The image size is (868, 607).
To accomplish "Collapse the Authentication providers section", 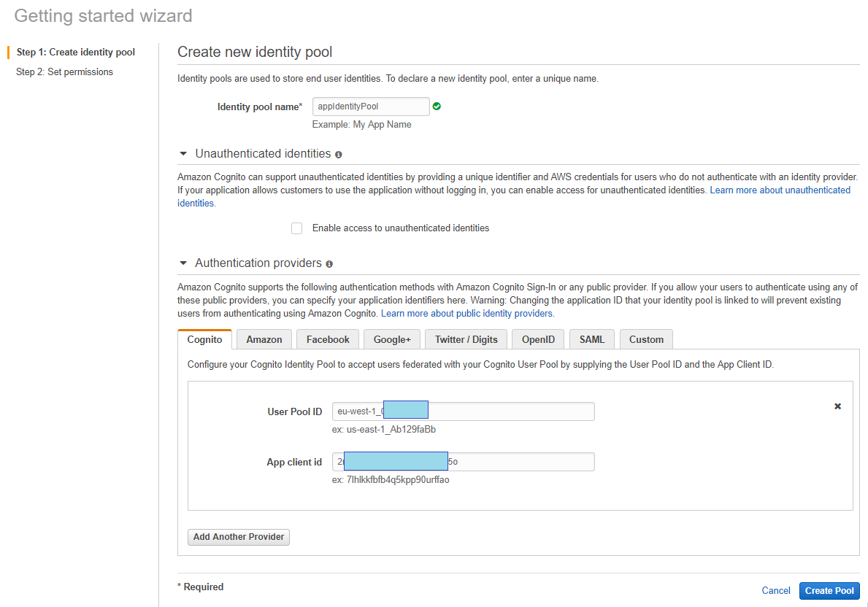I will 183,263.
